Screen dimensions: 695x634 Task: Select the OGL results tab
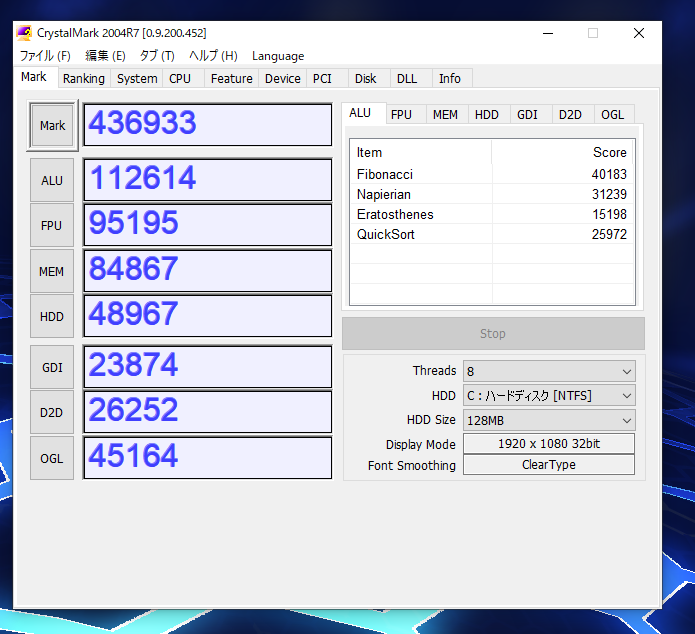[x=613, y=115]
